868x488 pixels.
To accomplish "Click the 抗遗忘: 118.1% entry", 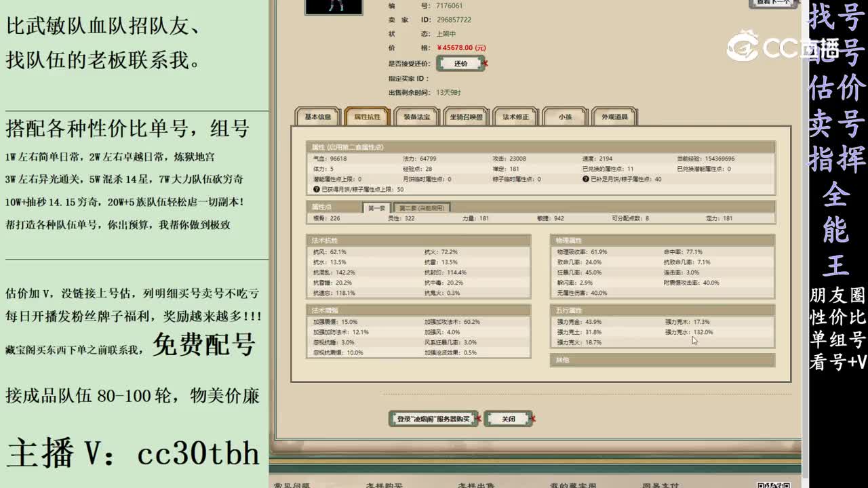I will tap(334, 293).
